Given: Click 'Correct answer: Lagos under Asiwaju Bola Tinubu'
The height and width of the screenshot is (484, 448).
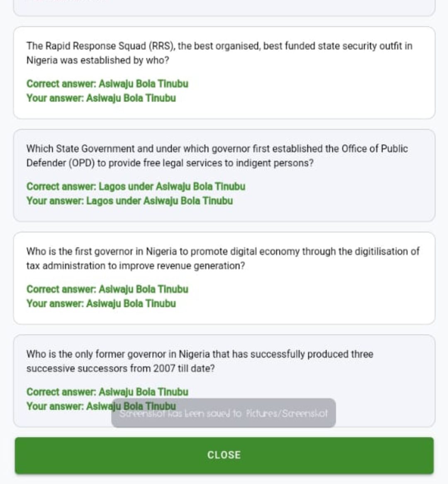Looking at the screenshot, I should point(136,186).
